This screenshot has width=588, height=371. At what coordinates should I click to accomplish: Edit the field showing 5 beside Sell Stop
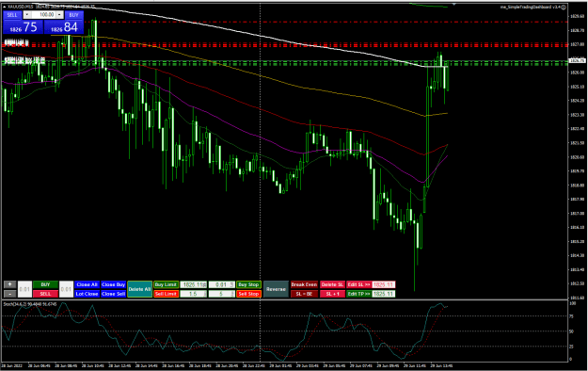(x=222, y=294)
